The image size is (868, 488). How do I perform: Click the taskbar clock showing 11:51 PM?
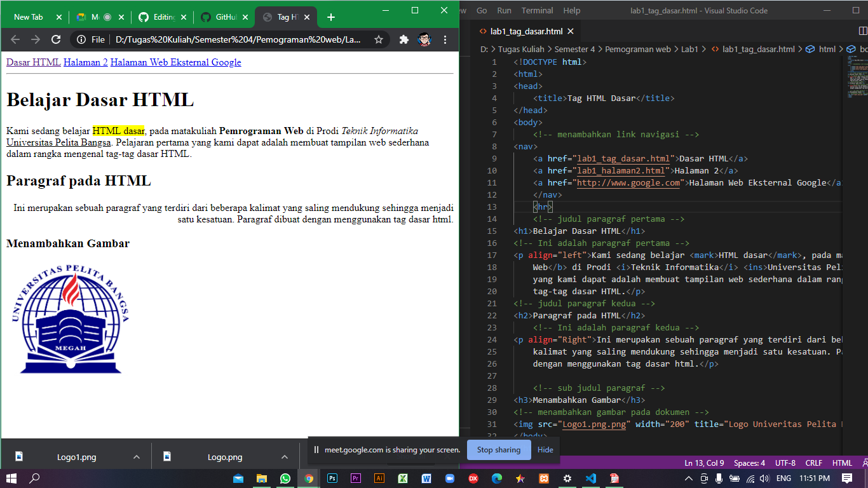(814, 478)
